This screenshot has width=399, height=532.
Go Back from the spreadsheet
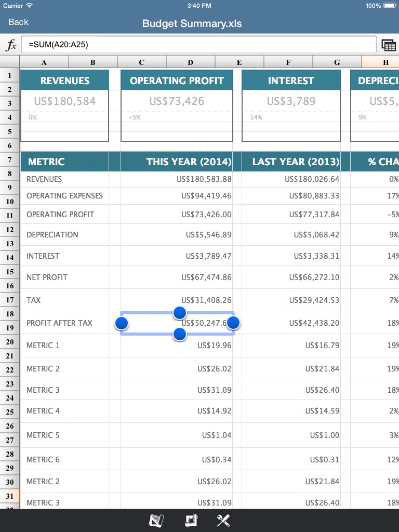18,22
